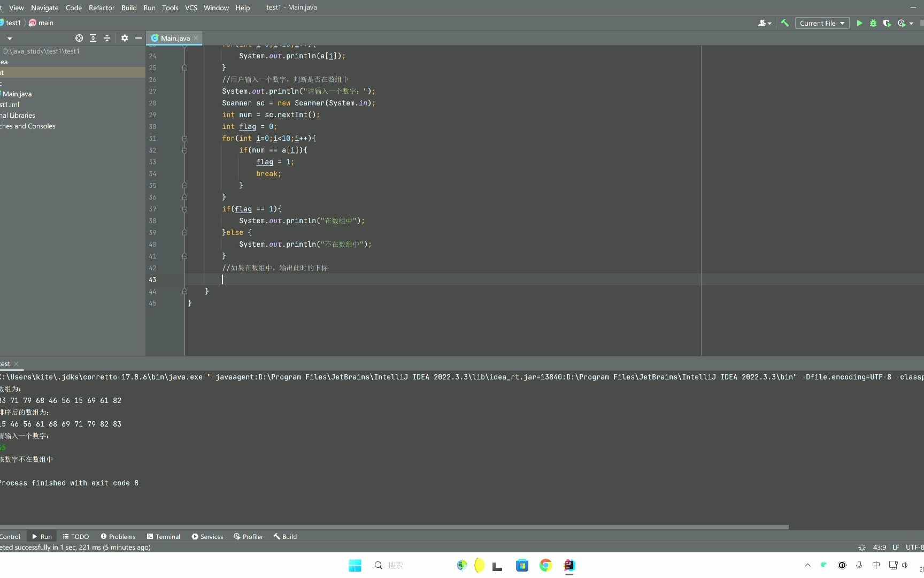Switch to the Terminal tool window tab
The image size is (924, 578).
163,536
